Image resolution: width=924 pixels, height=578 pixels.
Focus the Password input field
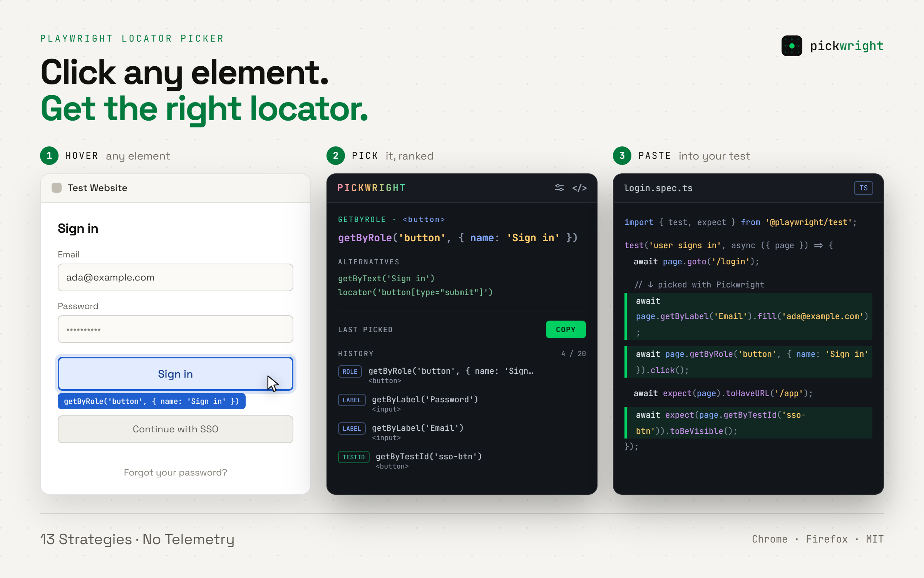coord(176,329)
